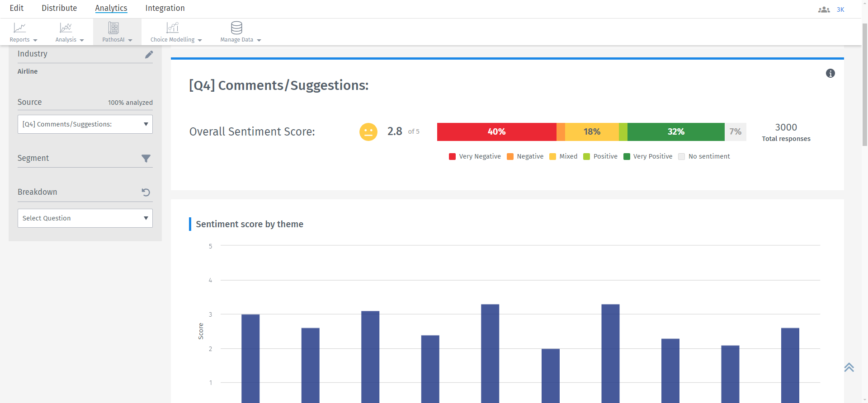Viewport: 868px width, 403px height.
Task: Click the info icon on sentiment card
Action: 830,73
